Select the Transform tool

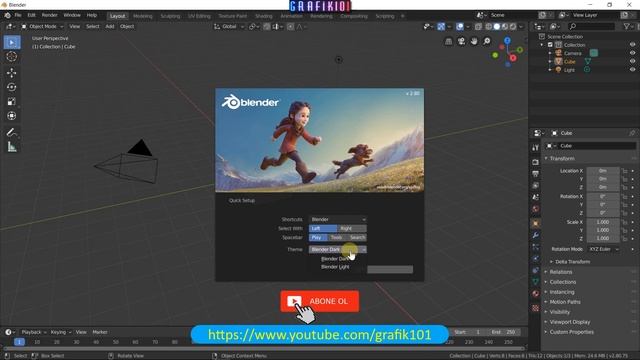pos(12,116)
